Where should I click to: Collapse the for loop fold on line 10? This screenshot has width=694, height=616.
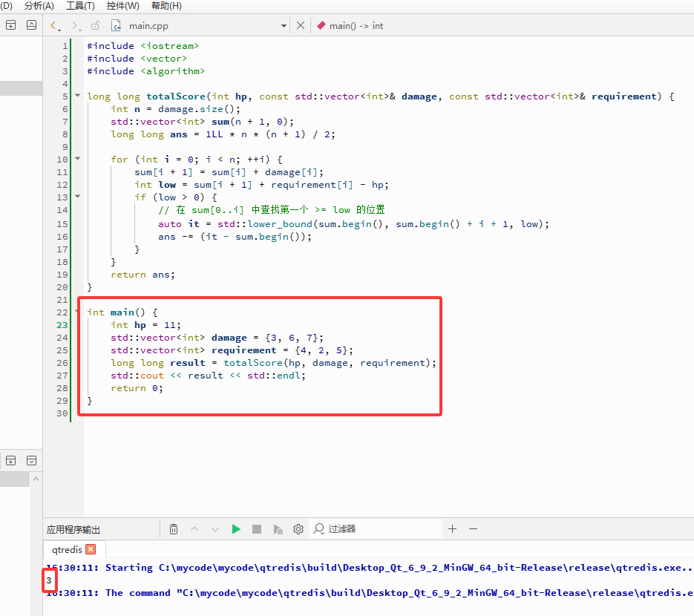click(x=77, y=158)
